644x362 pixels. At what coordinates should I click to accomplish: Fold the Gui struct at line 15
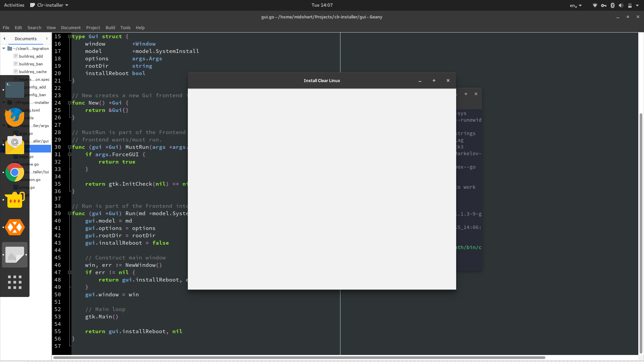[x=69, y=37]
